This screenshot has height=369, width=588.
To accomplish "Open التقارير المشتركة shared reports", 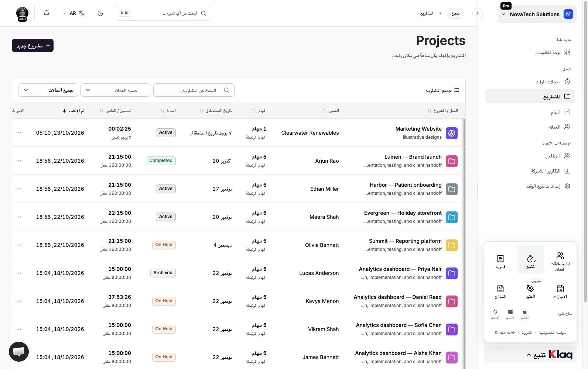I will tap(530, 171).
